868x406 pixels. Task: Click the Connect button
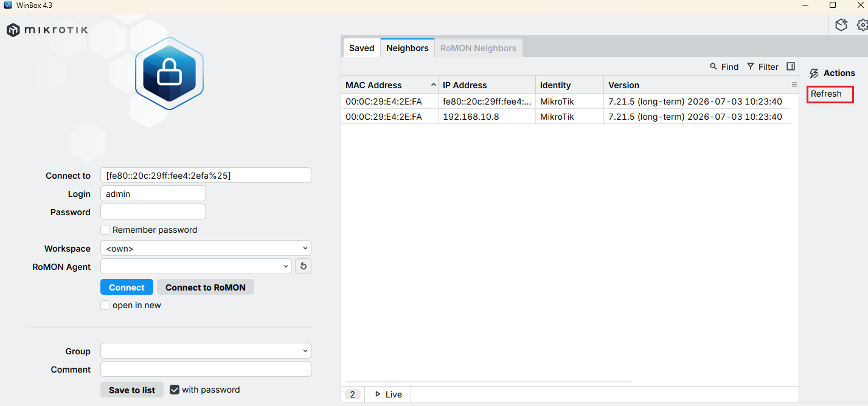(x=127, y=287)
